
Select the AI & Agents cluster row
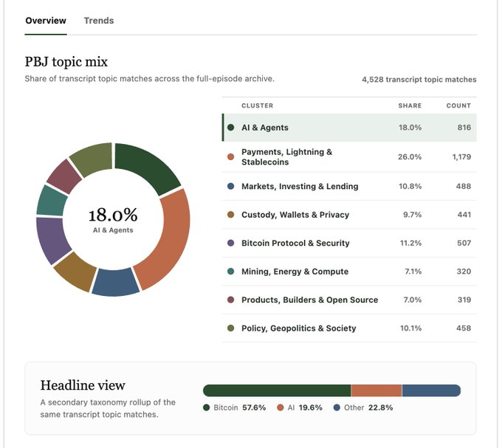pyautogui.click(x=349, y=128)
